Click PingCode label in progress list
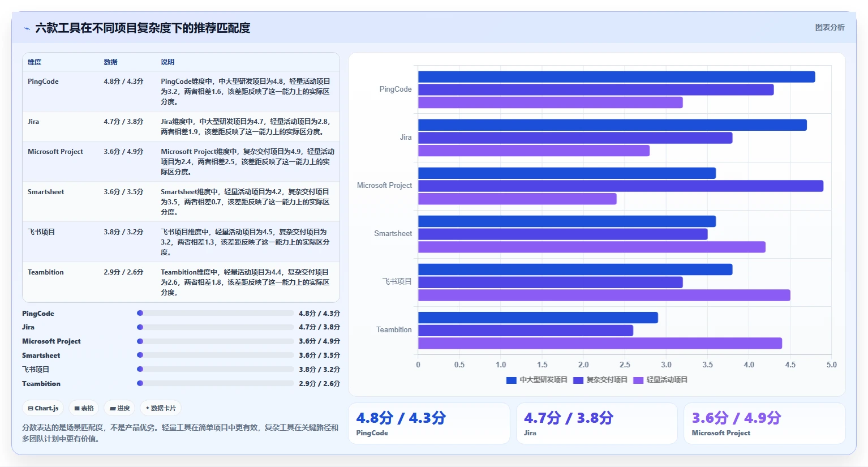Image resolution: width=868 pixels, height=467 pixels. tap(38, 314)
